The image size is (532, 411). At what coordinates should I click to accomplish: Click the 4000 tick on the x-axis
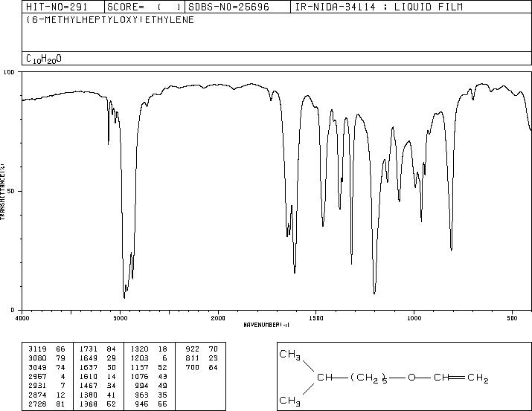pyautogui.click(x=22, y=318)
